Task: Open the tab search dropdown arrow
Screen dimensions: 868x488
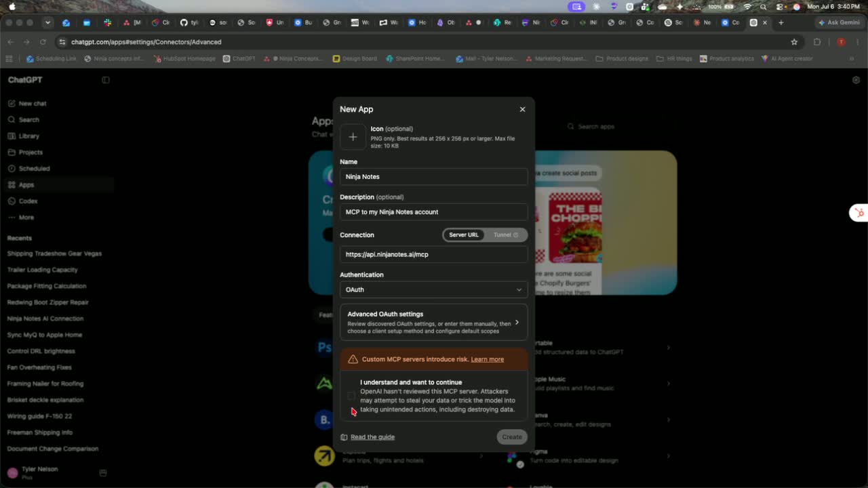Action: (47, 22)
